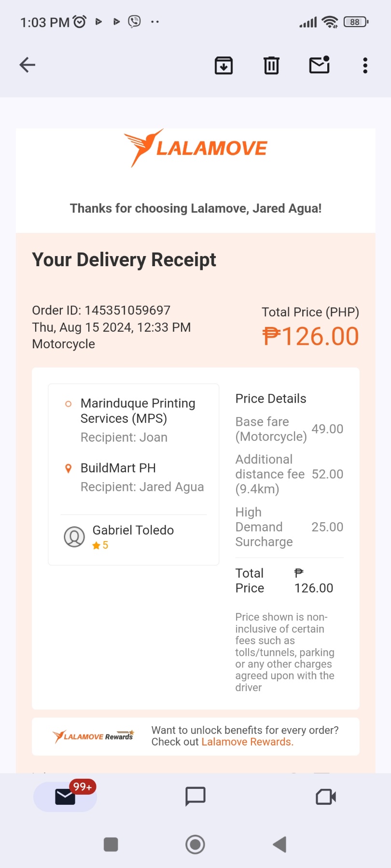Tap the BuildMart PH drop-off pin

69,468
